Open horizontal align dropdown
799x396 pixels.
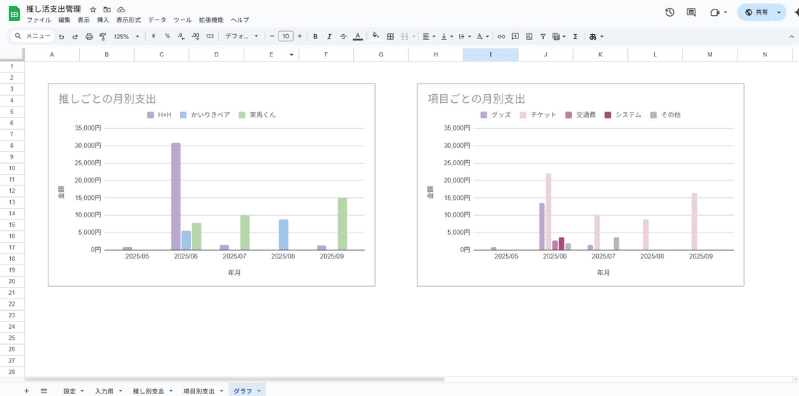point(428,37)
